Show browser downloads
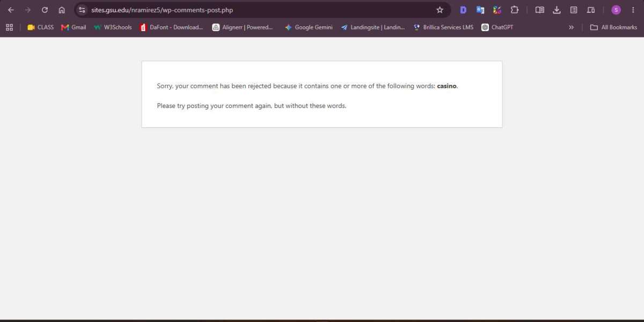 pyautogui.click(x=557, y=10)
